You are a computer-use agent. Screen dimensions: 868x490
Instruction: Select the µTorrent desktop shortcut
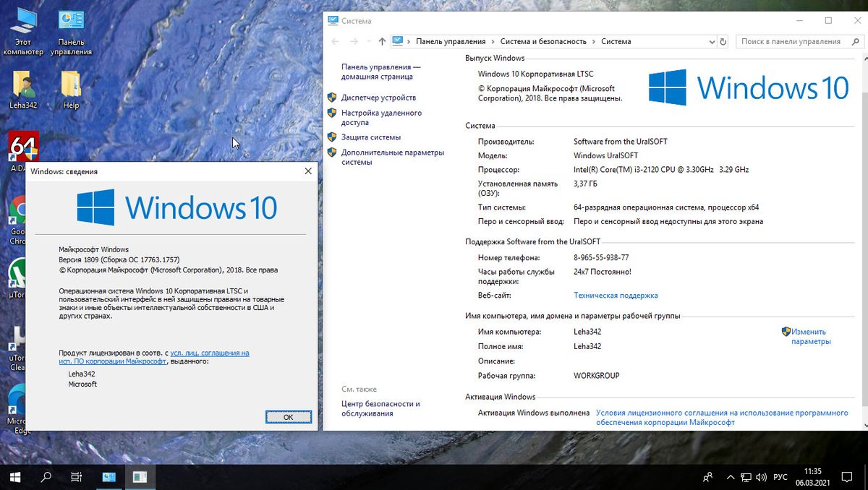[x=17, y=278]
